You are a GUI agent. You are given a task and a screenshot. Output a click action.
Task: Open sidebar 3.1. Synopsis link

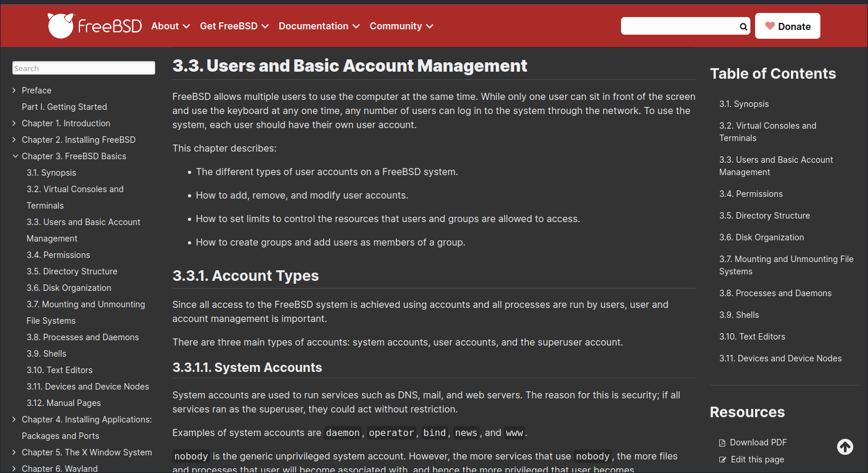[x=51, y=173]
